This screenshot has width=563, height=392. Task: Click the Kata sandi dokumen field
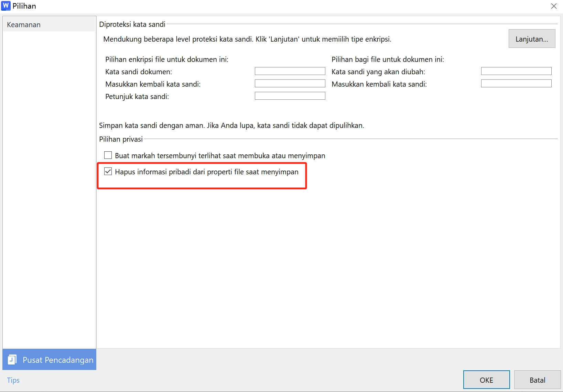[290, 71]
